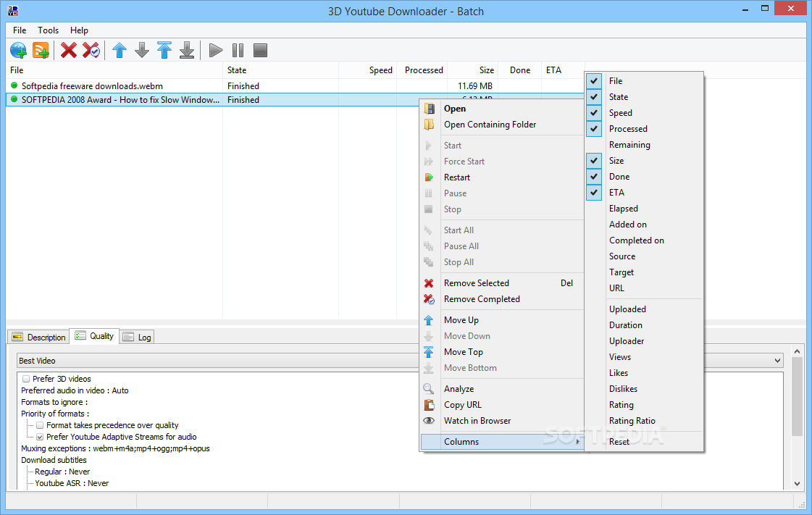Image resolution: width=812 pixels, height=515 pixels.
Task: Open the File menu
Action: pyautogui.click(x=20, y=30)
